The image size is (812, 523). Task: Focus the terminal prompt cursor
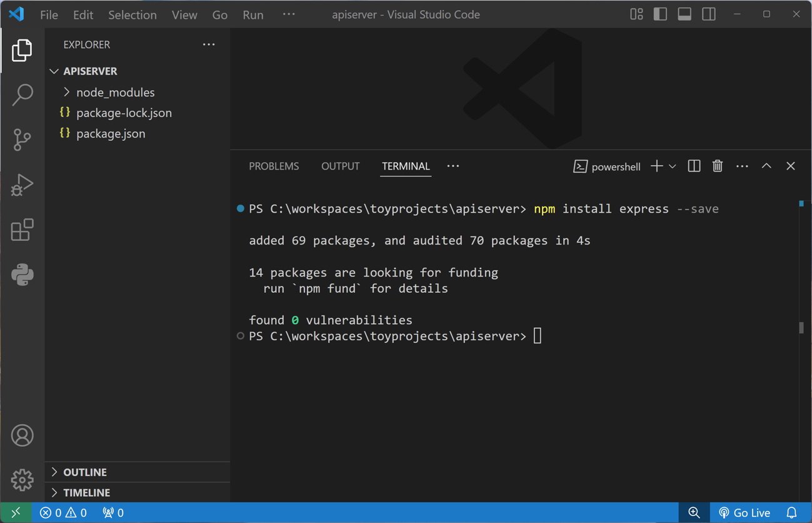(x=538, y=336)
